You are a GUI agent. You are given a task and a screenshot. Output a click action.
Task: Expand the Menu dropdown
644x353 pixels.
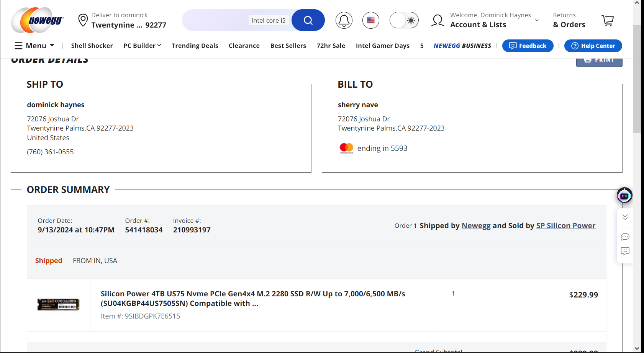click(34, 46)
